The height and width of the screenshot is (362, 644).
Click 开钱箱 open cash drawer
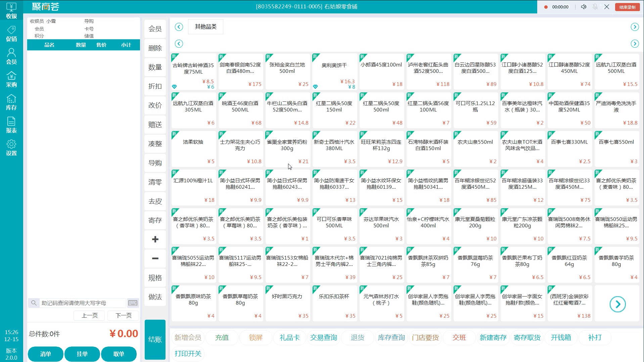561,337
